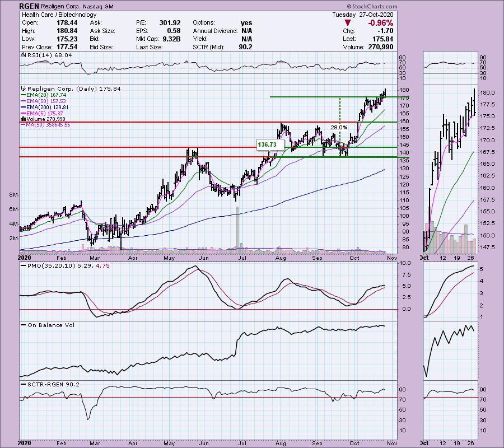Screen dimensions: 504x448
Task: Click the Nasdaq GM exchange label
Action: pyautogui.click(x=98, y=6)
